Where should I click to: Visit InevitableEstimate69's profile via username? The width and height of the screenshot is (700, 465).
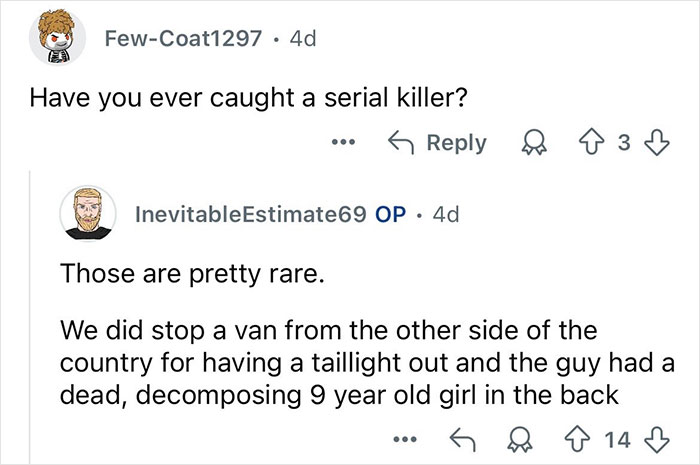click(x=251, y=216)
